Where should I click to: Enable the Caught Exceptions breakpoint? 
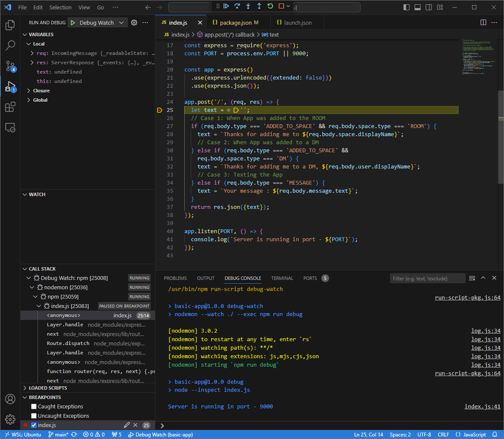34,407
